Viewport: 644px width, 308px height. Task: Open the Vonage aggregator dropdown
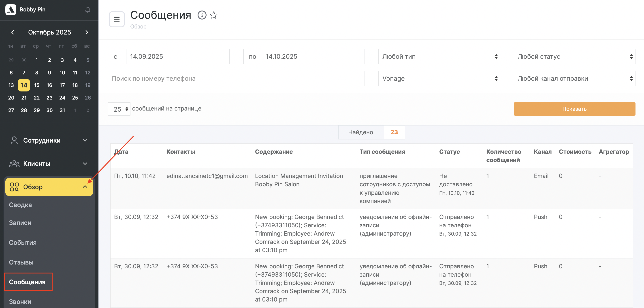(x=439, y=79)
